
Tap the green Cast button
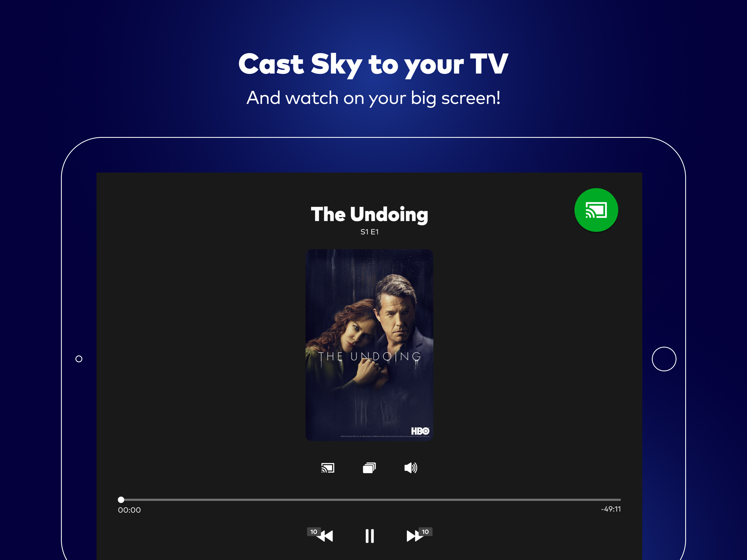click(x=596, y=210)
